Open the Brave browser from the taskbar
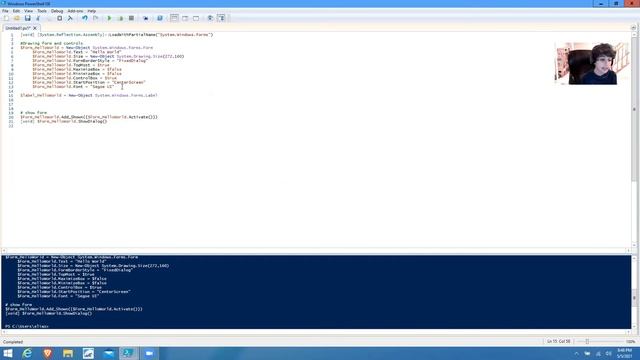The width and height of the screenshot is (640, 360). 47,353
